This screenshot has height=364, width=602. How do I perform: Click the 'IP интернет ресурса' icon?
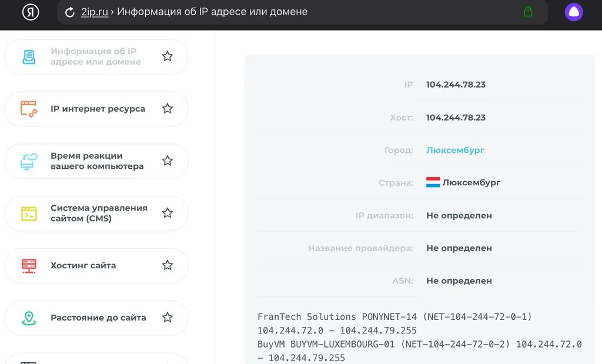point(29,109)
